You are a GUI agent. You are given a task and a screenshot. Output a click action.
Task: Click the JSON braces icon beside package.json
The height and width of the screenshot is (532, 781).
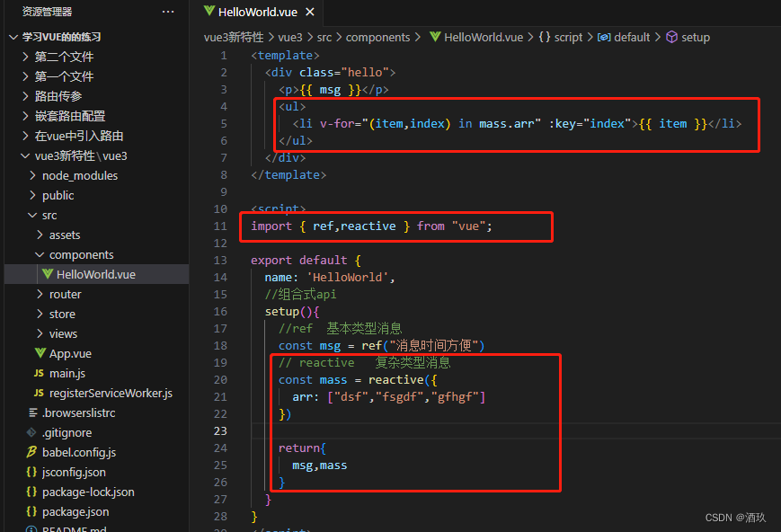[31, 511]
